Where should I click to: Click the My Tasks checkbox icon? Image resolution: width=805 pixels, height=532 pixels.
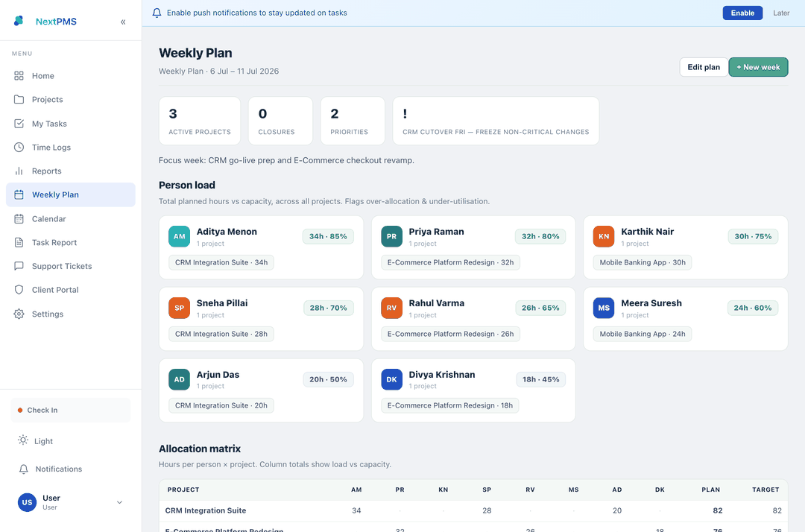click(x=19, y=124)
